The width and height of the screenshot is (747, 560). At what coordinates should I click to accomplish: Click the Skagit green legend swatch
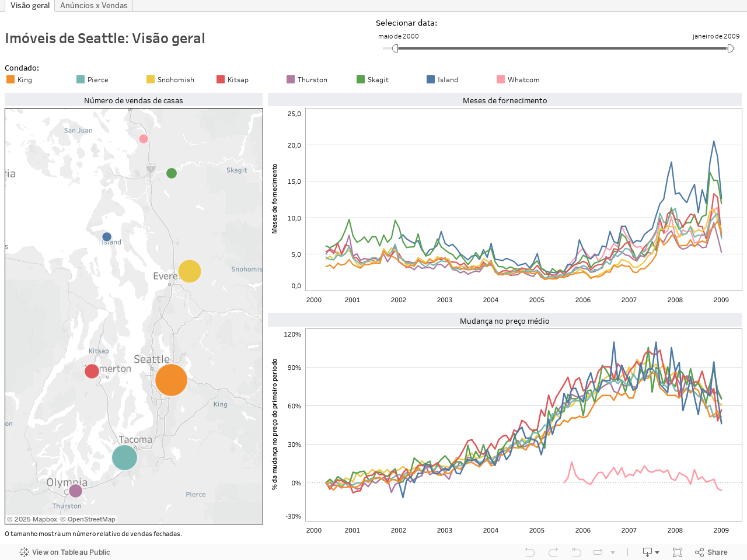pos(361,79)
